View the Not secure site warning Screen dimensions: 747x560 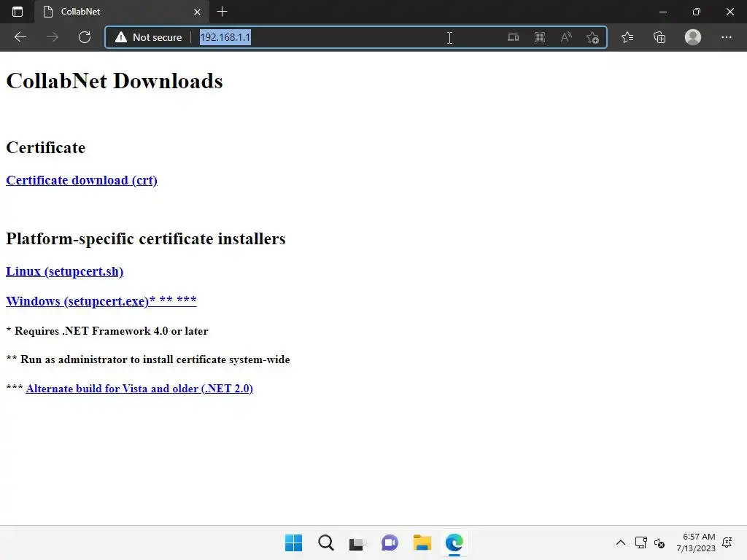pos(148,37)
